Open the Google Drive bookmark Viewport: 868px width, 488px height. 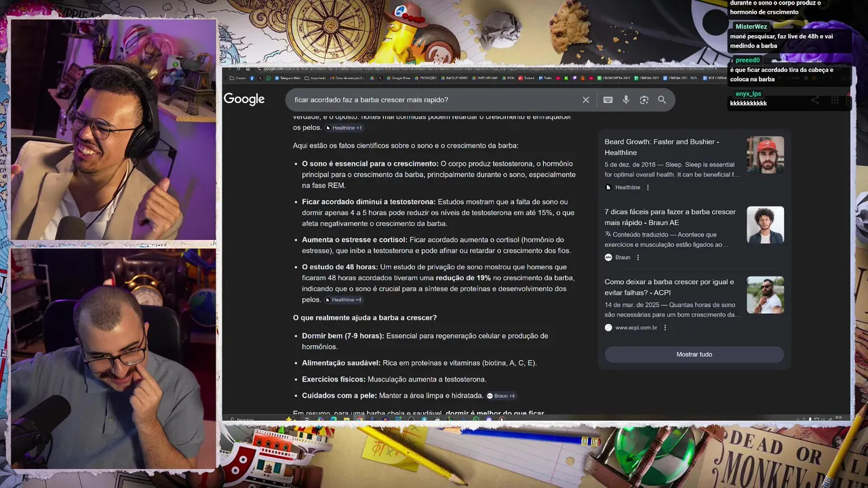[x=398, y=78]
